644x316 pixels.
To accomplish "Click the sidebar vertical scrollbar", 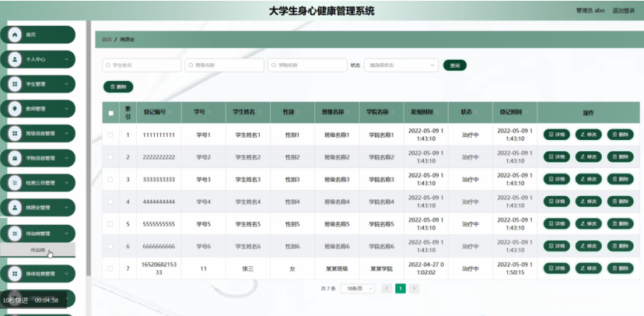I will point(89,148).
